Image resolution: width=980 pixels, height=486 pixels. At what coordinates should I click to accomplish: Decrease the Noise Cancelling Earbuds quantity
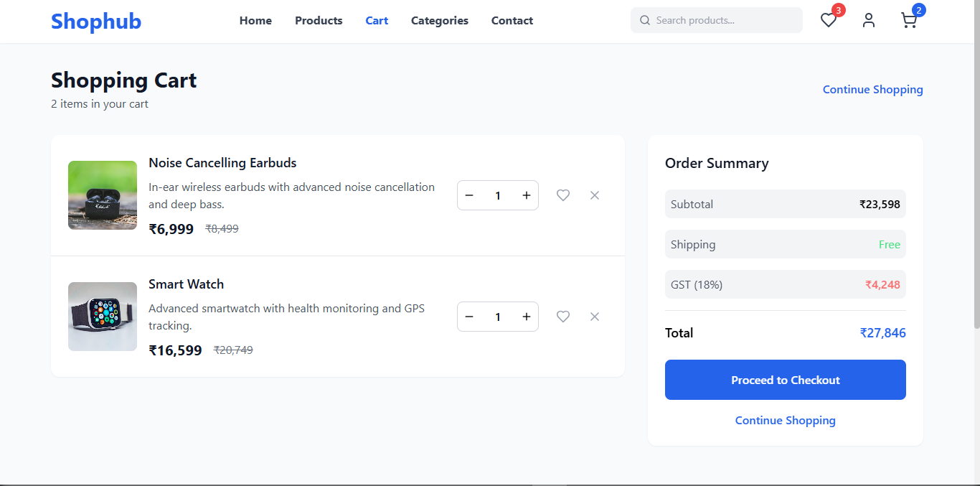(x=469, y=195)
